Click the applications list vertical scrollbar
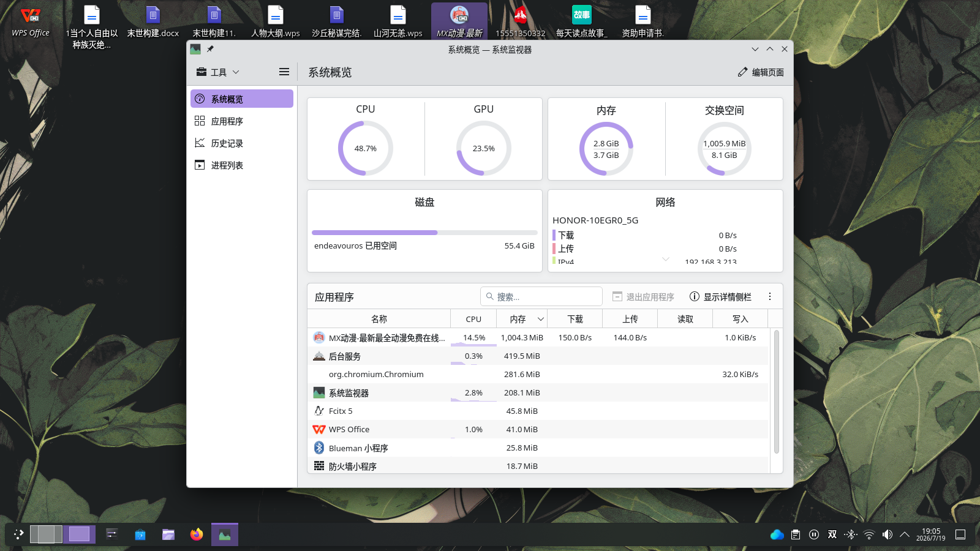Viewport: 980px width, 551px height. [x=776, y=392]
